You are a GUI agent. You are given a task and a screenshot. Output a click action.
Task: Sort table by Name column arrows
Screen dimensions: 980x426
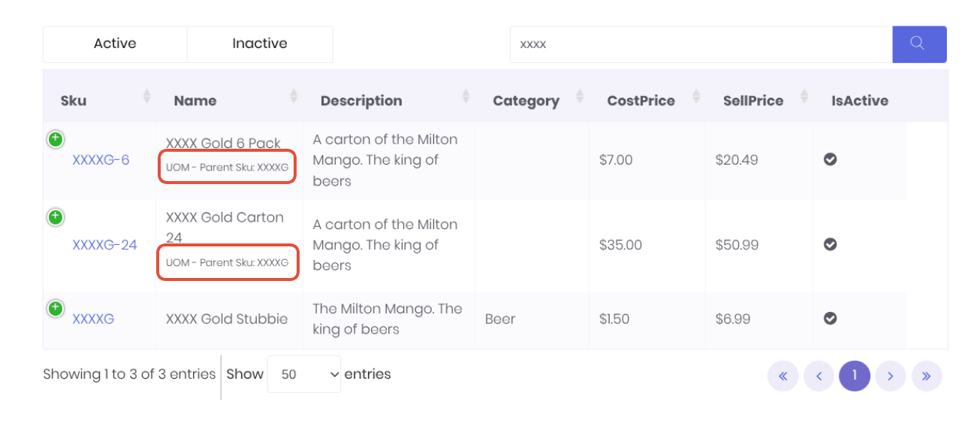294,96
